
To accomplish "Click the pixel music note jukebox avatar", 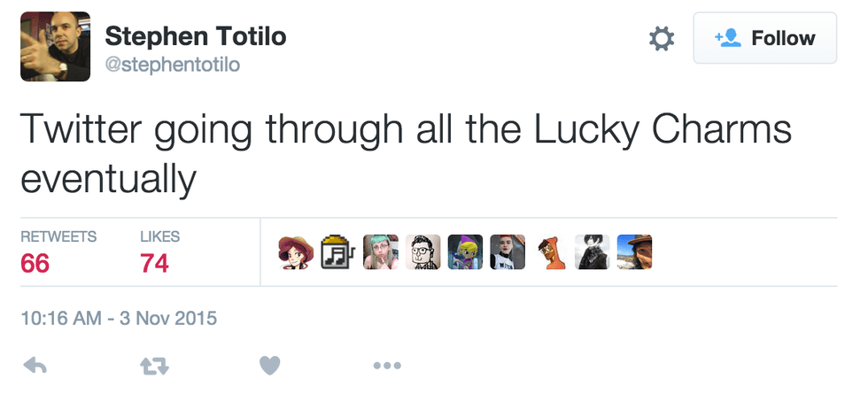I will (x=337, y=252).
